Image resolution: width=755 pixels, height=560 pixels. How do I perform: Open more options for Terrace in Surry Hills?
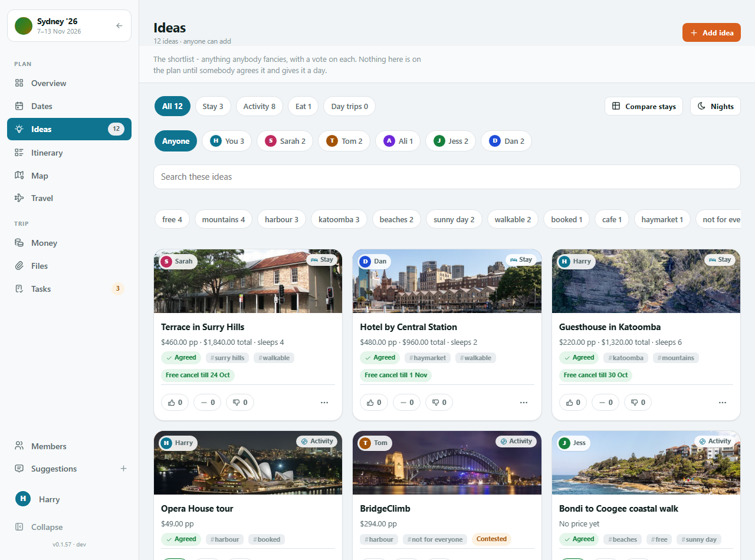pos(324,403)
